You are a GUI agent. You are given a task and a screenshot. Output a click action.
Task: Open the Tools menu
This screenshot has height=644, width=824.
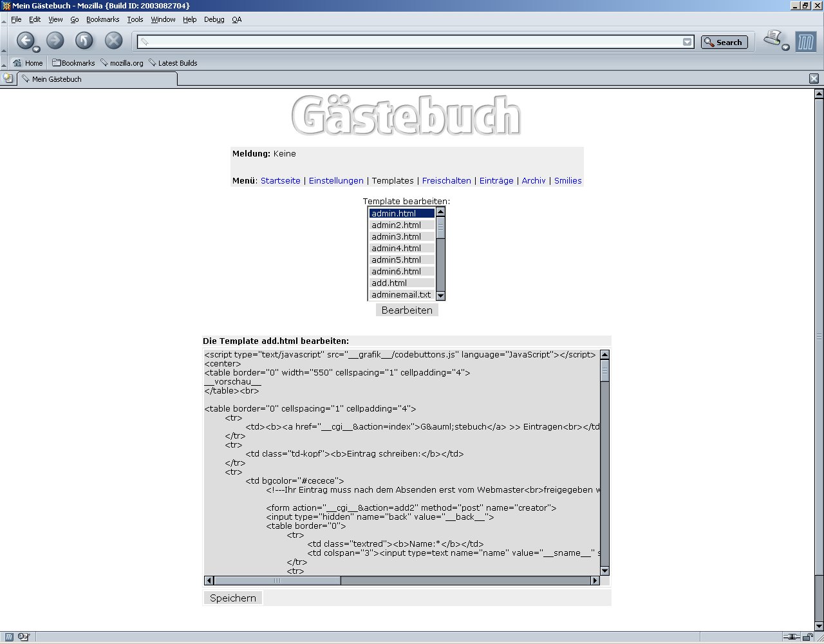135,19
